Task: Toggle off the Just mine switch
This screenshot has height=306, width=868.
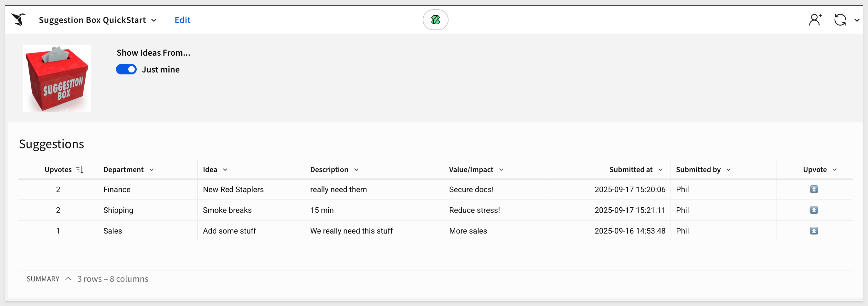Action: point(126,70)
